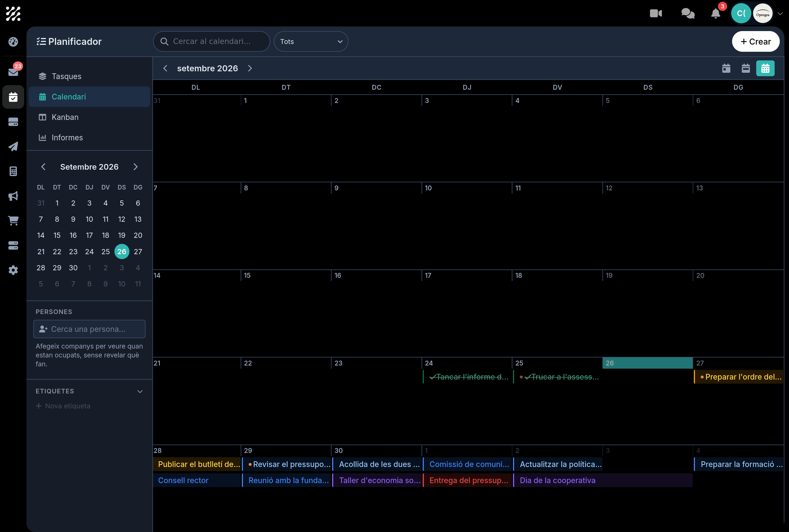Viewport: 789px width, 532px height.
Task: Open the credit card icon in sidebar
Action: 13,122
